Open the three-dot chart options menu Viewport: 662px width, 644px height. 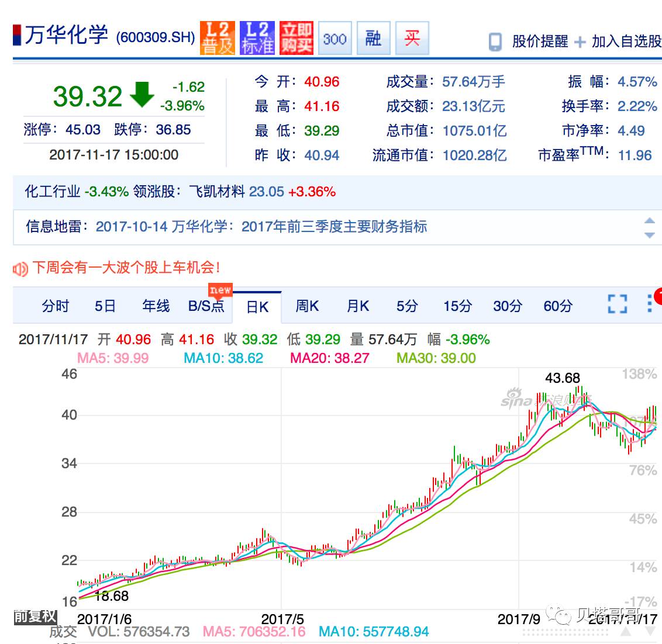tap(650, 303)
